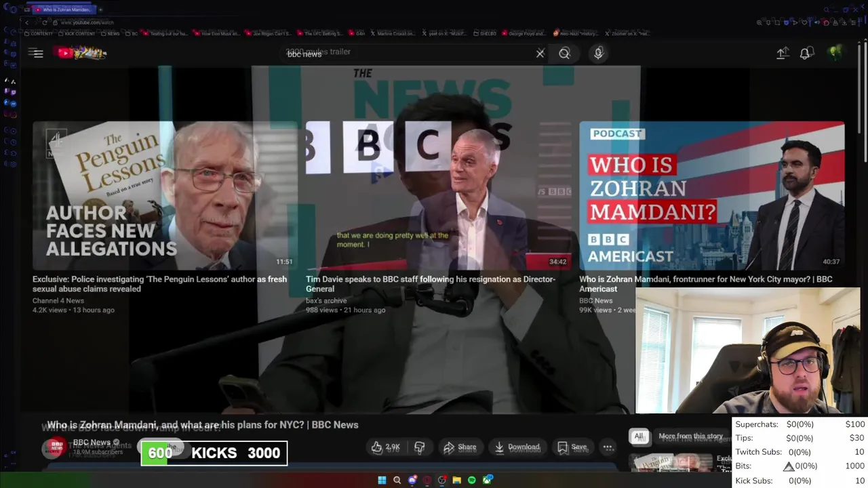Clear the 'bbc news' search text
868x488 pixels.
(540, 54)
